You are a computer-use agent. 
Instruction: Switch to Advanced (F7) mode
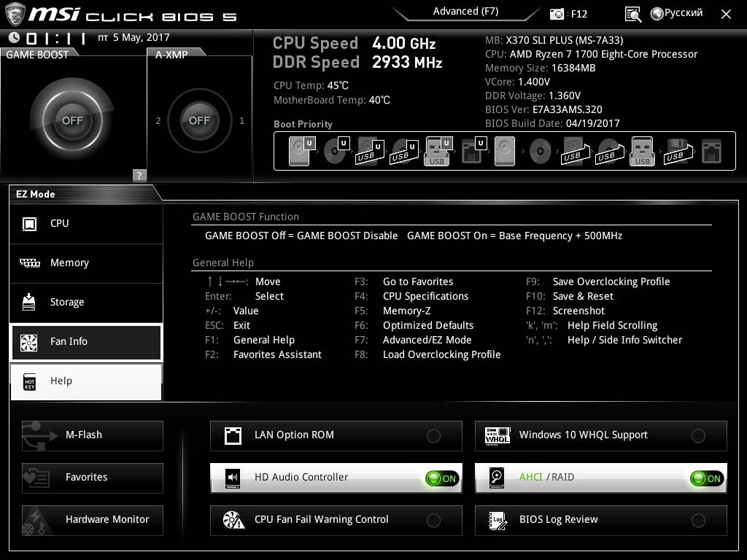[x=465, y=12]
